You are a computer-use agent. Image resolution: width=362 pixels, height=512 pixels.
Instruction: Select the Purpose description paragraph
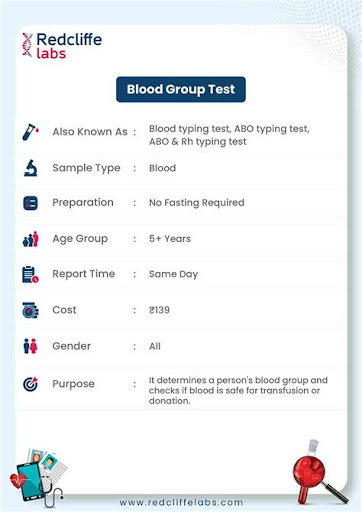tap(238, 390)
